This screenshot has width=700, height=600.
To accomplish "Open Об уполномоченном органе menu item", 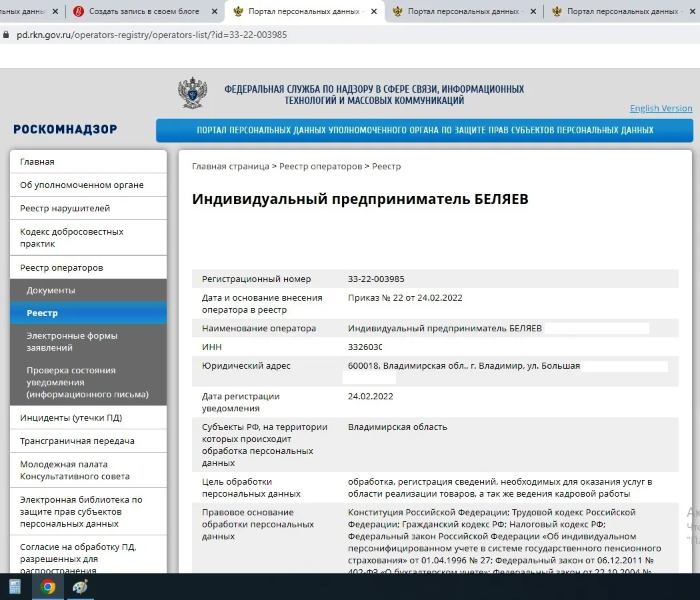I will 89,185.
